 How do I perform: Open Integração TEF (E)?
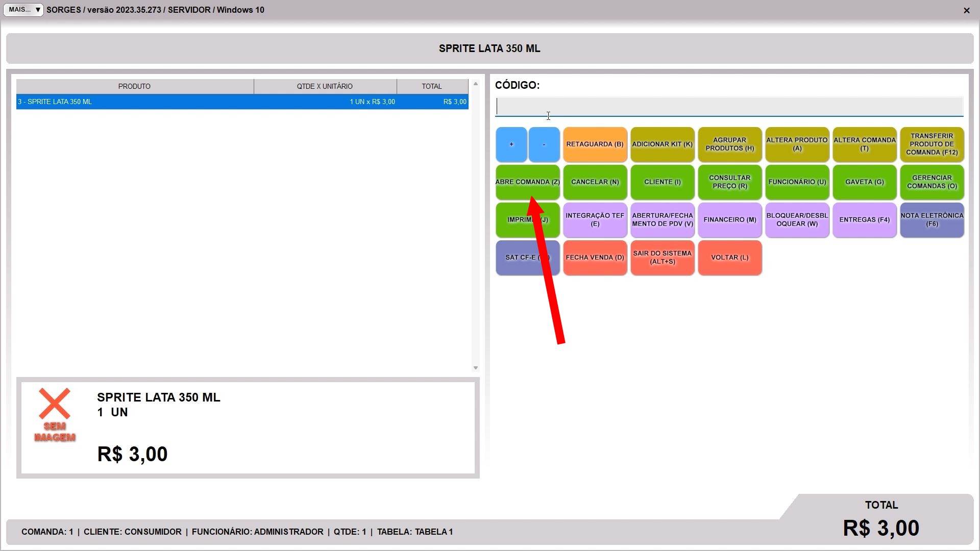pos(595,220)
